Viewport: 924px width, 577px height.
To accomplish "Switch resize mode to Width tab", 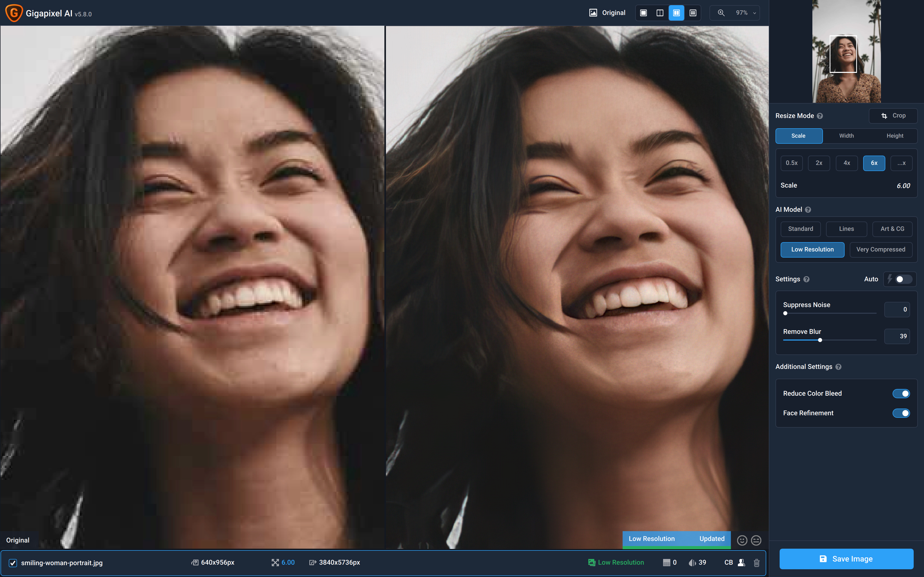I will 846,136.
